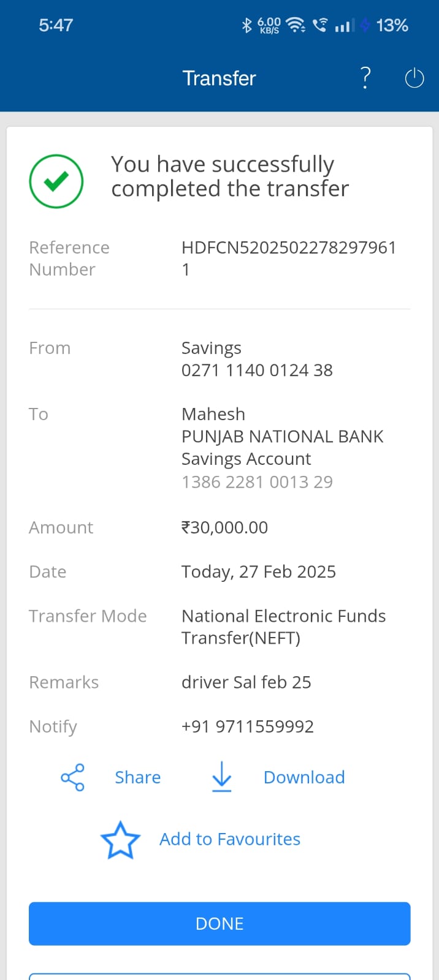Tap the Bluetooth status bar icon

(246, 25)
